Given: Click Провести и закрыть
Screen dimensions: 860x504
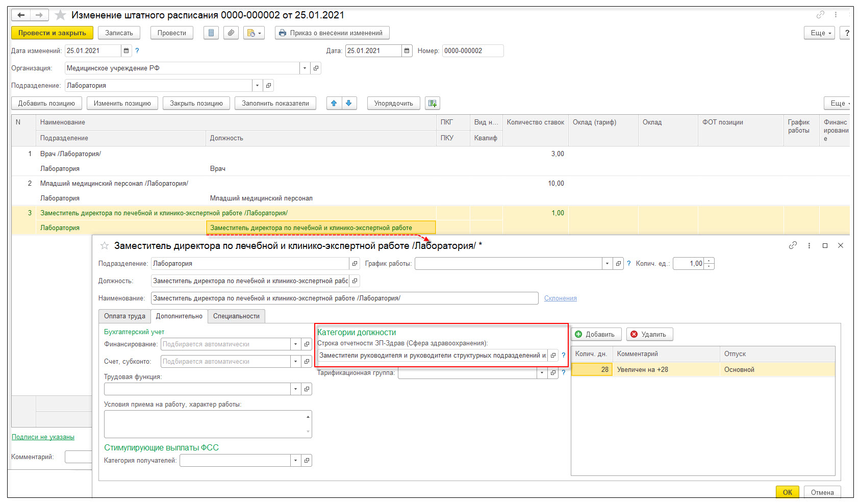Looking at the screenshot, I should coord(52,33).
